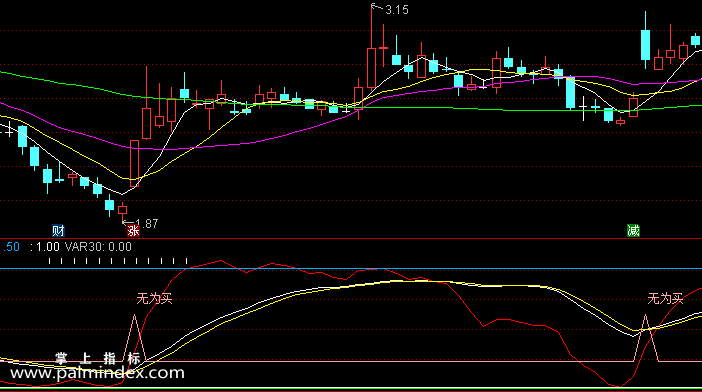Click the 3.15 high price label
Viewport: 702px width, 392px height.
[x=397, y=10]
